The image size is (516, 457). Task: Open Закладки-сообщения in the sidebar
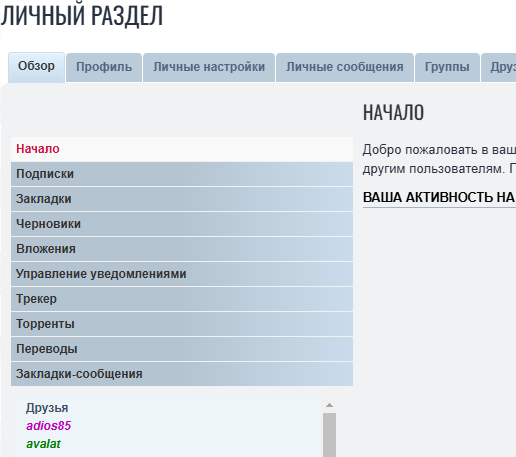click(182, 374)
